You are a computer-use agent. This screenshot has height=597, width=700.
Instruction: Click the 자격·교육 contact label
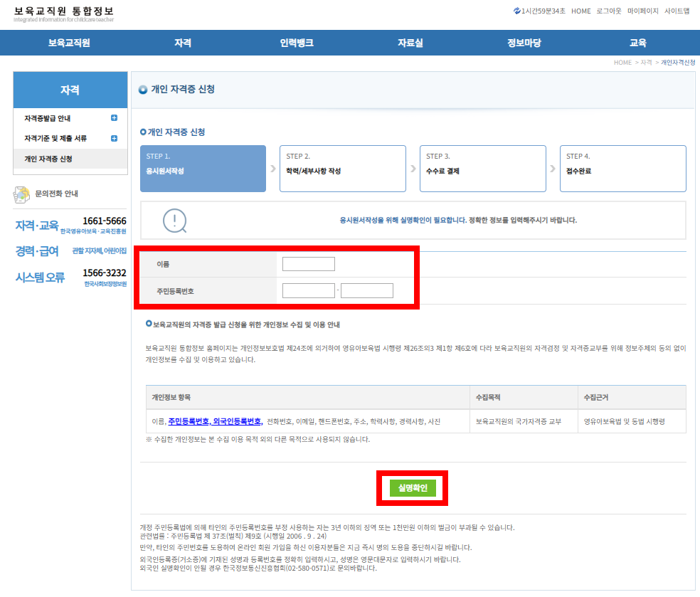[37, 226]
